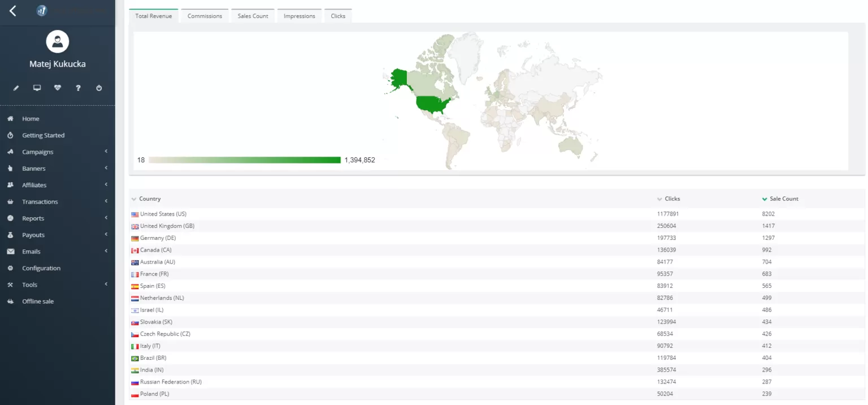Open help with the question mark icon

78,88
